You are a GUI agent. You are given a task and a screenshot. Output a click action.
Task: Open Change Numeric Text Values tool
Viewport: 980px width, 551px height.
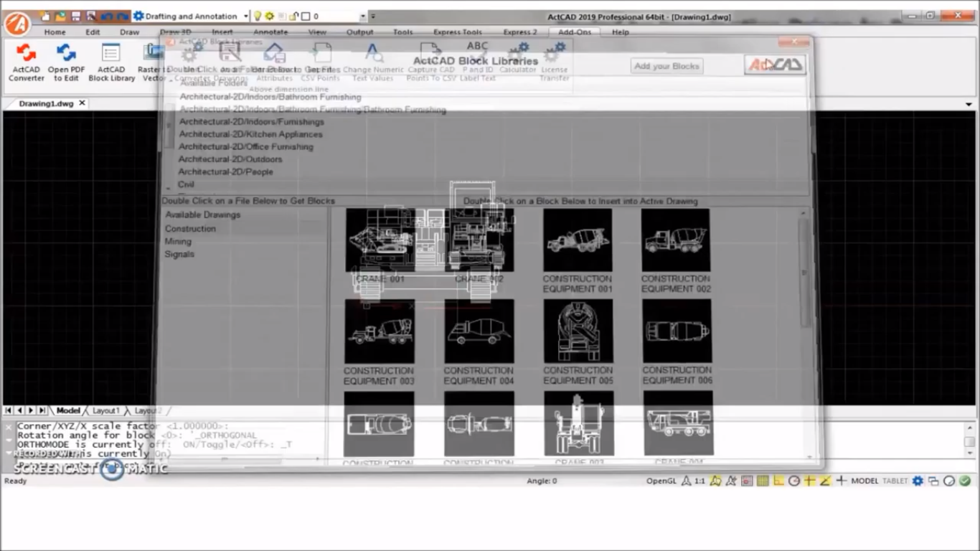pos(373,62)
